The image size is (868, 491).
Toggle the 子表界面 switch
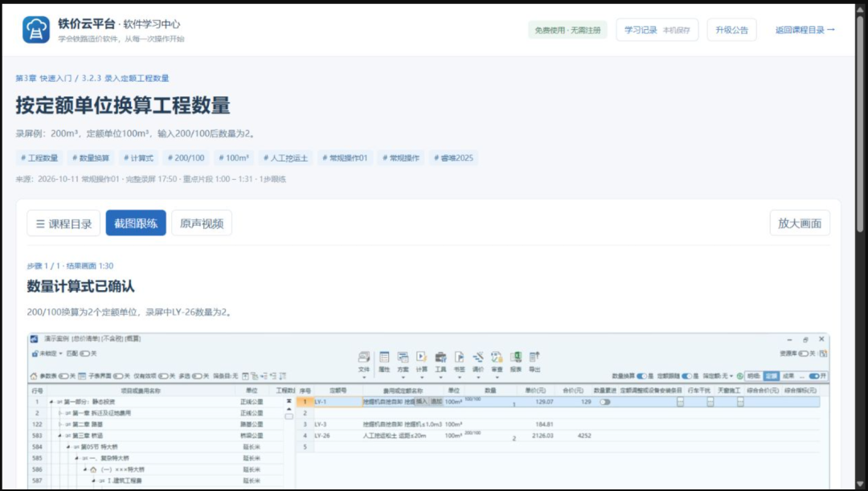118,376
